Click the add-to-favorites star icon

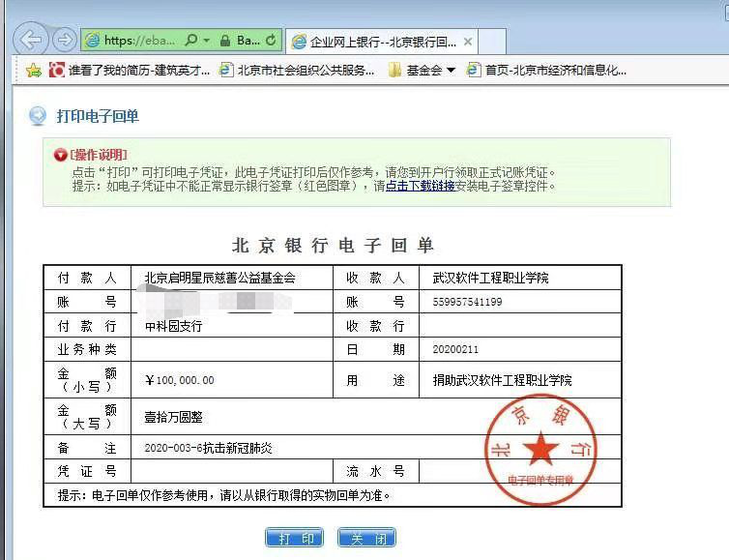34,70
